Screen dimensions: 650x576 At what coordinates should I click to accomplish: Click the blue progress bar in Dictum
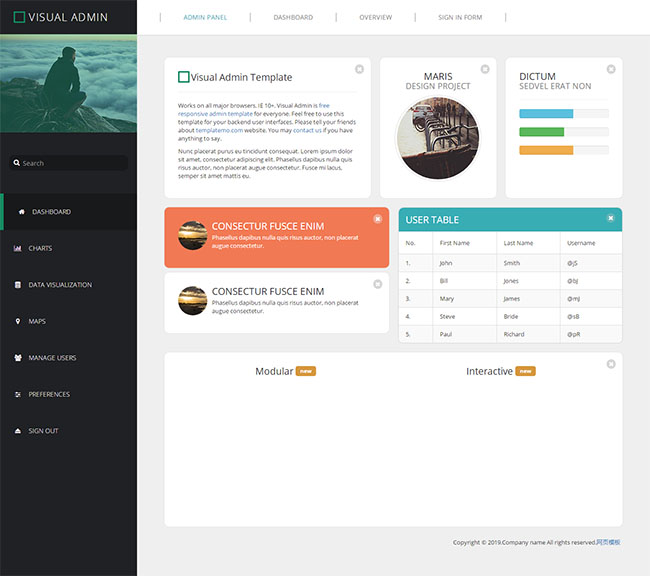click(546, 114)
